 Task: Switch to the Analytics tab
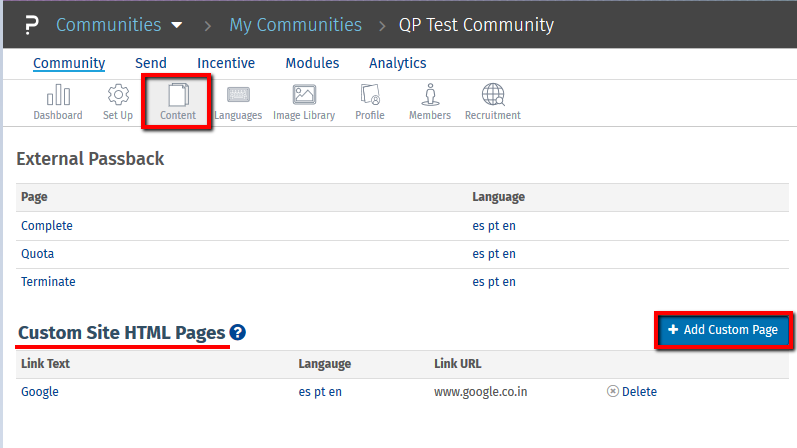click(397, 63)
